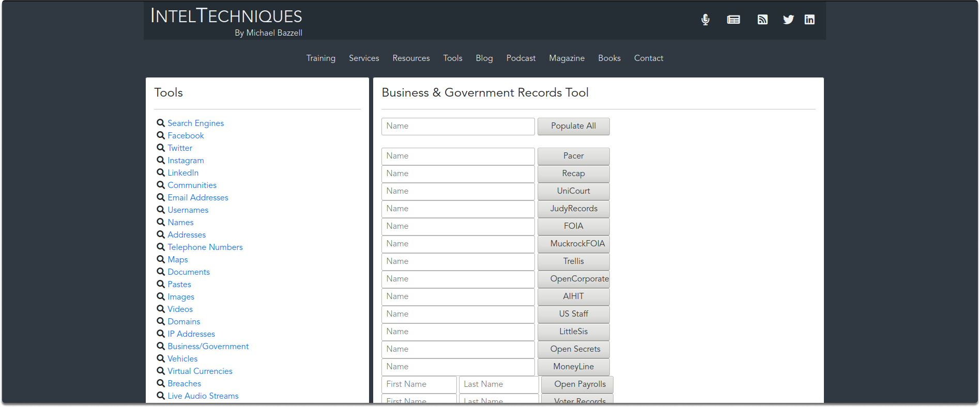Open the Domains tools link

tap(183, 321)
